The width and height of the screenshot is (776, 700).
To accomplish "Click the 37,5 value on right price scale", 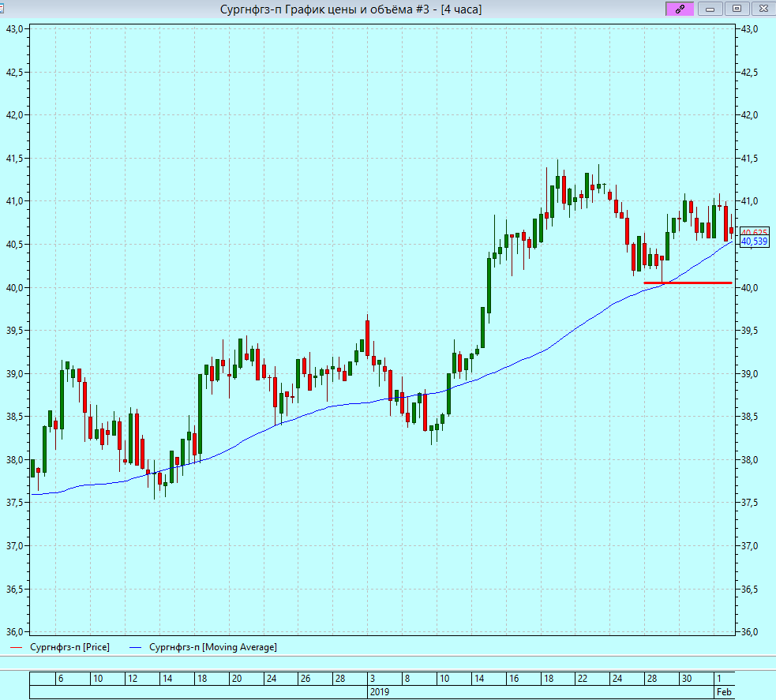I will [x=749, y=503].
